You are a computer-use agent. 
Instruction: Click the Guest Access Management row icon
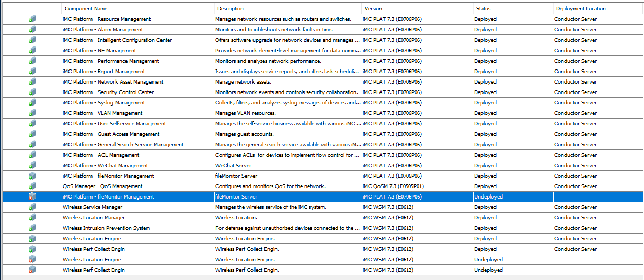pyautogui.click(x=32, y=134)
